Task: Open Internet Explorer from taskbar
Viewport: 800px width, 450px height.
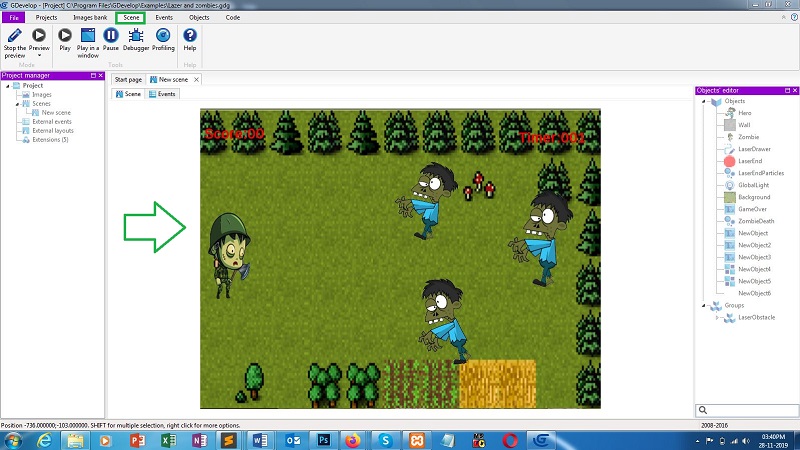Action: pyautogui.click(x=44, y=440)
